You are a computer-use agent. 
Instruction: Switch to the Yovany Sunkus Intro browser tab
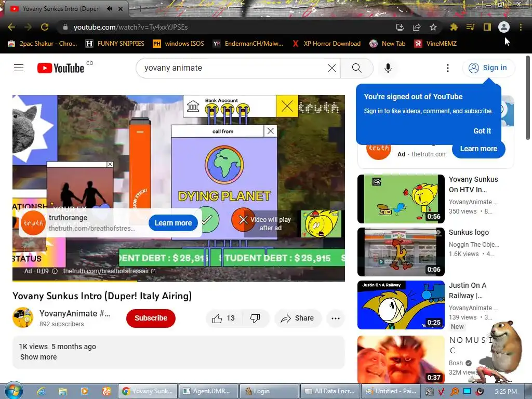[x=61, y=9]
